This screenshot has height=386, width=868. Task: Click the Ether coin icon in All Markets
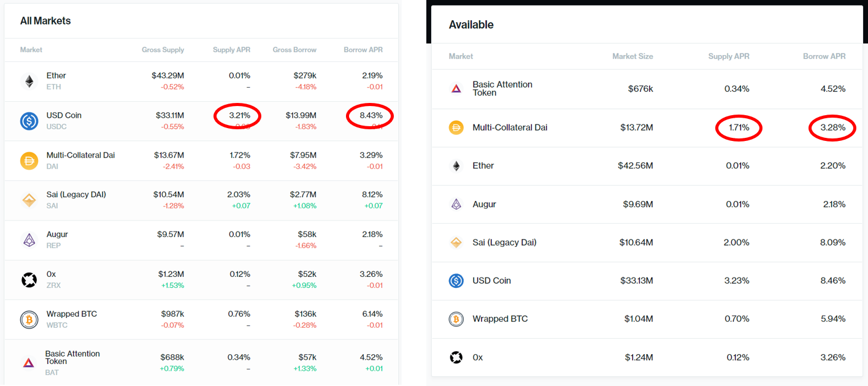pos(29,80)
